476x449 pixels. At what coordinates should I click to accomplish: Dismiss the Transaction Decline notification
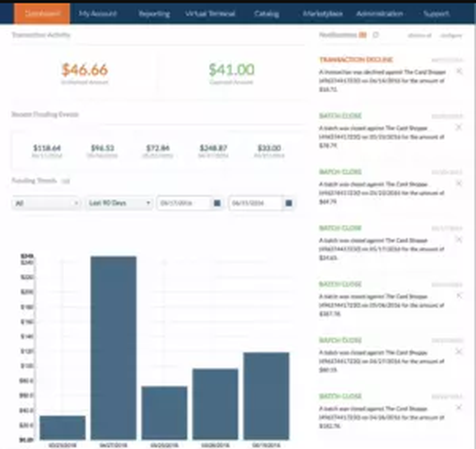pyautogui.click(x=459, y=71)
